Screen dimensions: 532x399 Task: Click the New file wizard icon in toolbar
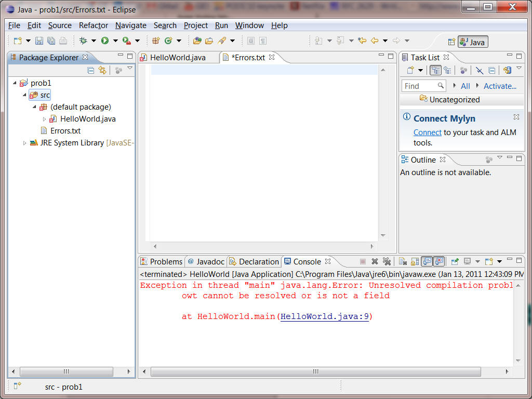coord(18,41)
